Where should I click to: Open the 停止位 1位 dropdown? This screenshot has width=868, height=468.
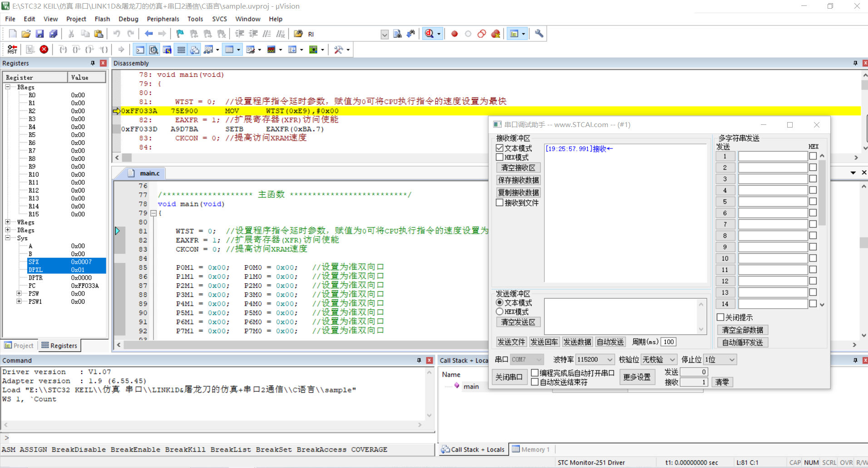[x=720, y=360]
